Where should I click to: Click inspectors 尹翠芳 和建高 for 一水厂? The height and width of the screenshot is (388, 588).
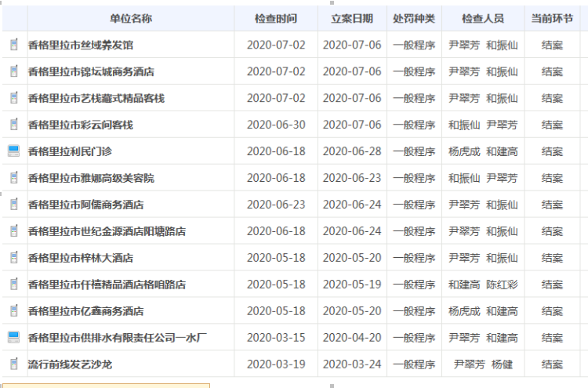click(x=483, y=338)
